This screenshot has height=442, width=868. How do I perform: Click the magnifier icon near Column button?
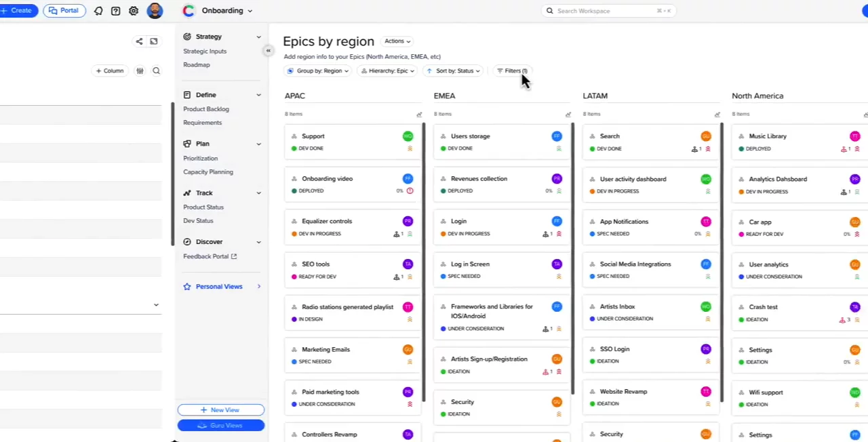(156, 71)
